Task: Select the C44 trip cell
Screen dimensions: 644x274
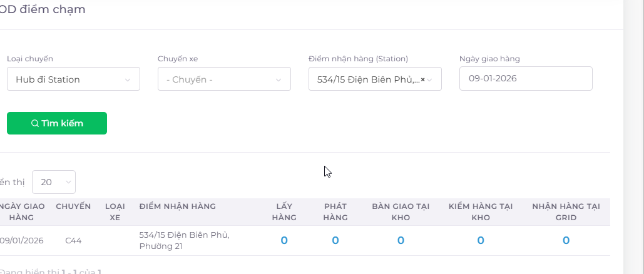Action: 73,240
